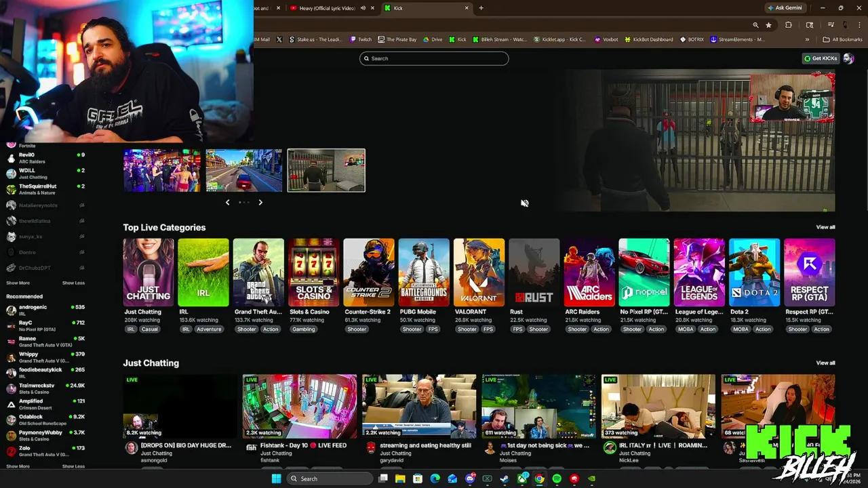Collapse Show Less under Recommended
Screen dimensions: 868x488
73,466
